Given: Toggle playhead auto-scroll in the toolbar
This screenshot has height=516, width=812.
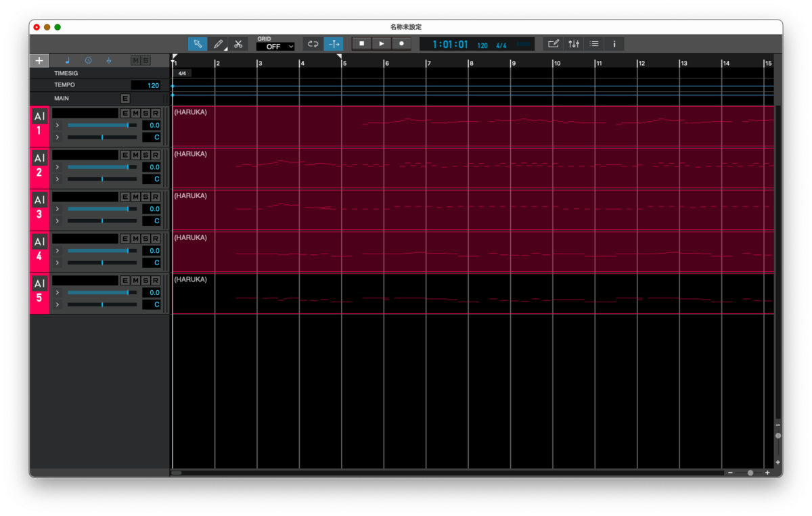Looking at the screenshot, I should tap(334, 44).
